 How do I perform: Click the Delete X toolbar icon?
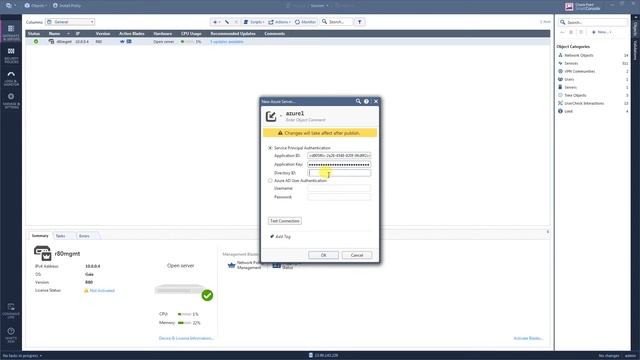point(236,22)
